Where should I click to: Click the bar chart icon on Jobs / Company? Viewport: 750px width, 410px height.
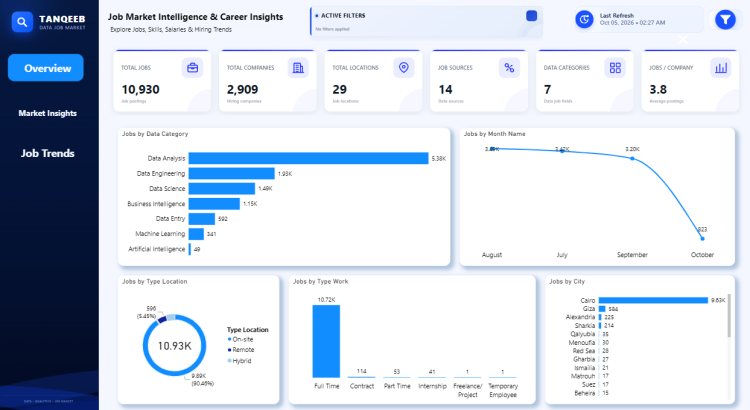pyautogui.click(x=721, y=68)
